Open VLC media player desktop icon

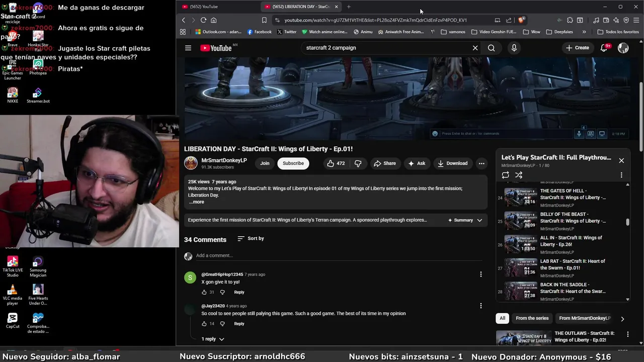click(13, 295)
